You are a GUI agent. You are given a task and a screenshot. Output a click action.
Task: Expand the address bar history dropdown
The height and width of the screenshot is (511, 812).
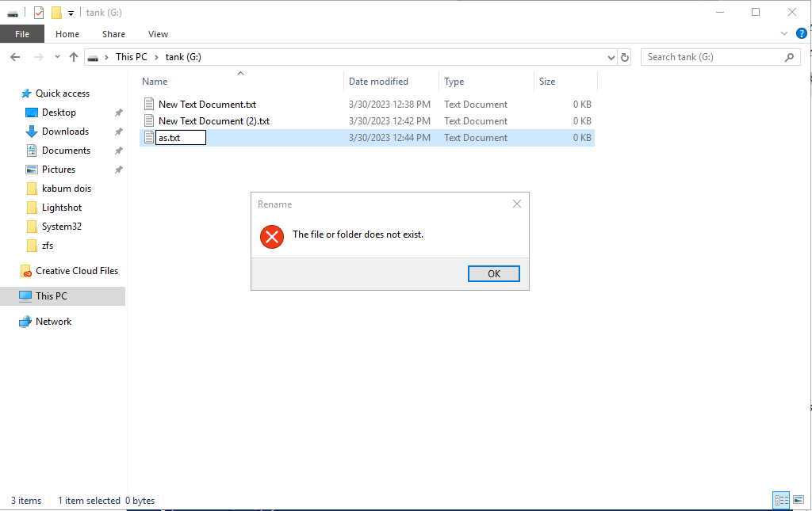coord(611,56)
